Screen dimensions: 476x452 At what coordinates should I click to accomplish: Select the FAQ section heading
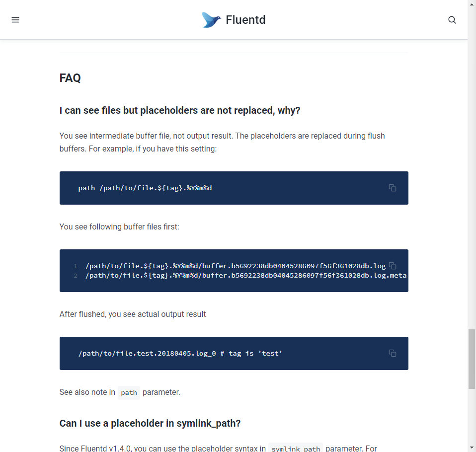click(70, 78)
